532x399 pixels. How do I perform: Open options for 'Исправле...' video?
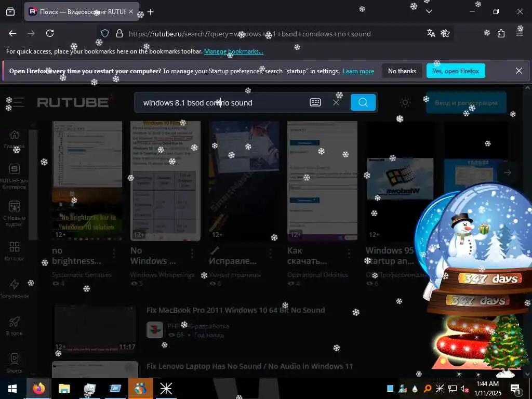(271, 253)
